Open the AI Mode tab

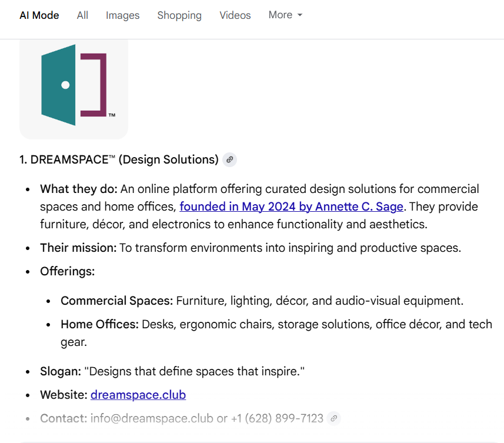[x=39, y=15]
